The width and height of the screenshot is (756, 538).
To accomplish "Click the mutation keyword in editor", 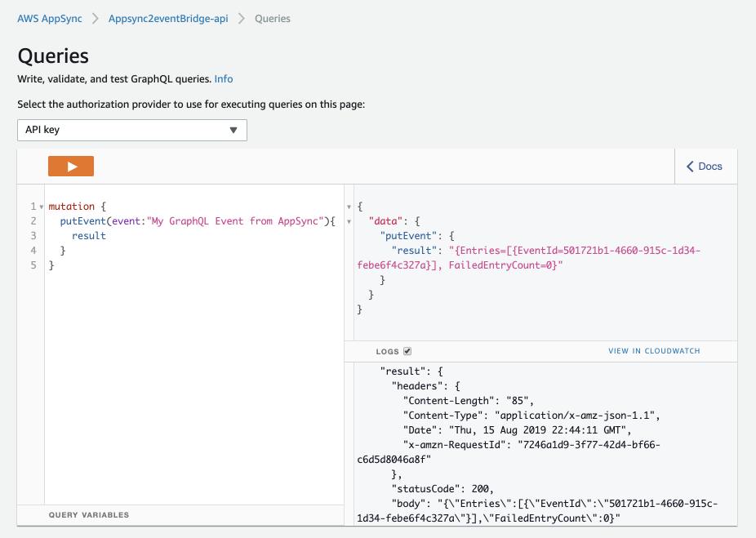I will pos(71,207).
